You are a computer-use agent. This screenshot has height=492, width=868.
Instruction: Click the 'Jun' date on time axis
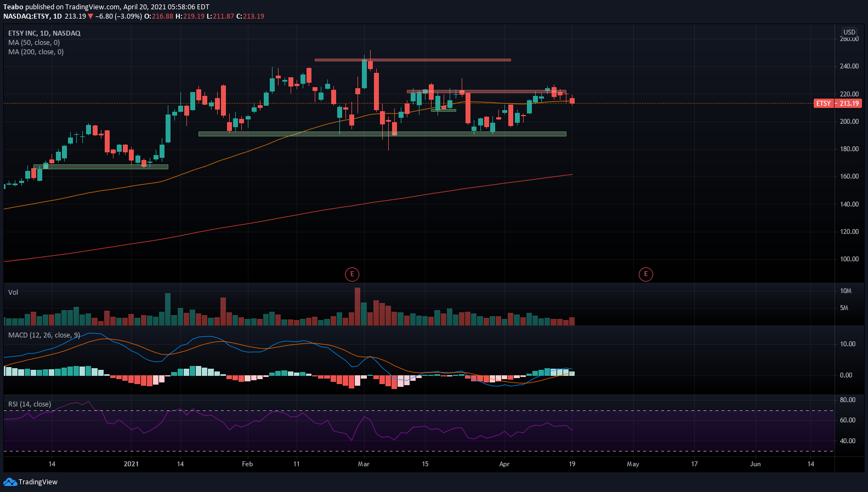click(756, 464)
